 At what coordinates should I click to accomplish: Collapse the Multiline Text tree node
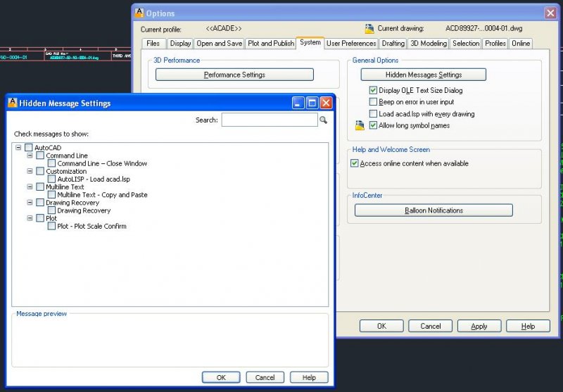(30, 186)
